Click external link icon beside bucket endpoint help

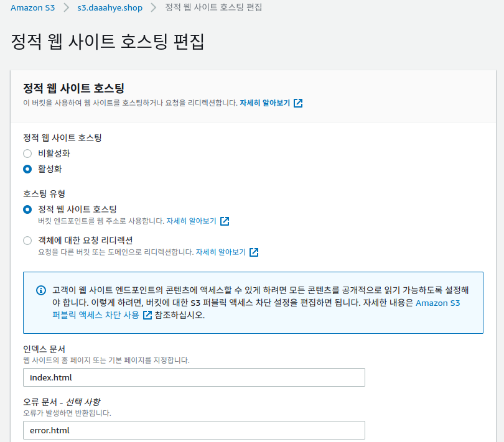[225, 221]
